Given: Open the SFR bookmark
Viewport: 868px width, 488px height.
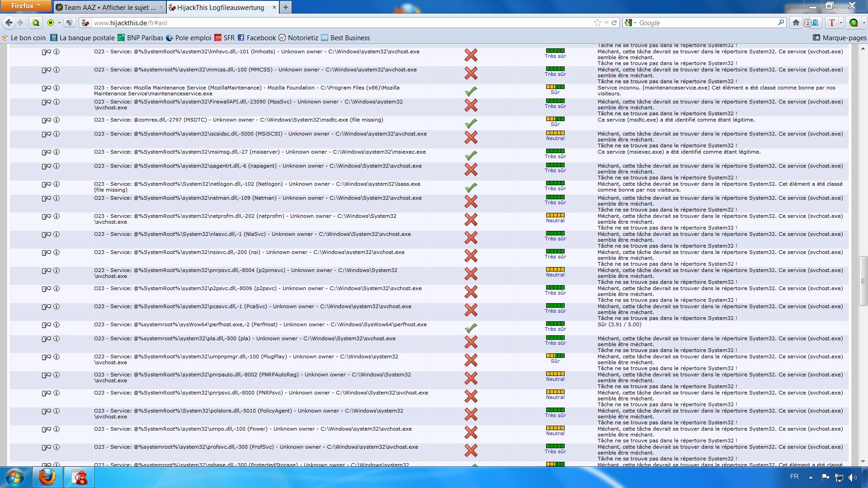Looking at the screenshot, I should pos(225,38).
